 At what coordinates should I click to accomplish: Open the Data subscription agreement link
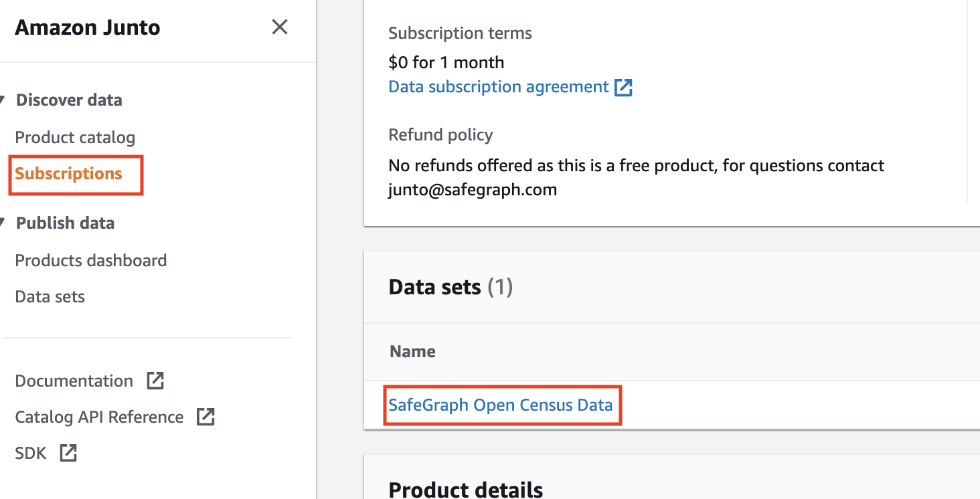498,87
